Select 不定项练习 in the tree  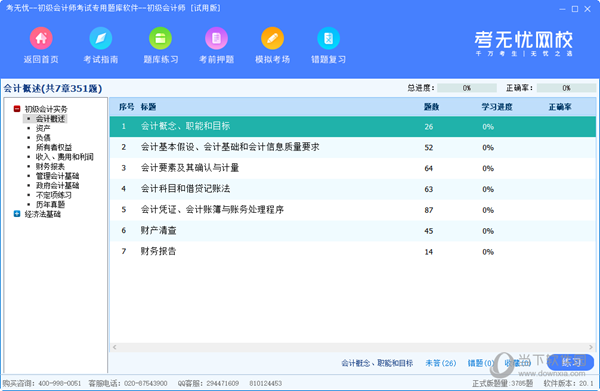pyautogui.click(x=54, y=195)
